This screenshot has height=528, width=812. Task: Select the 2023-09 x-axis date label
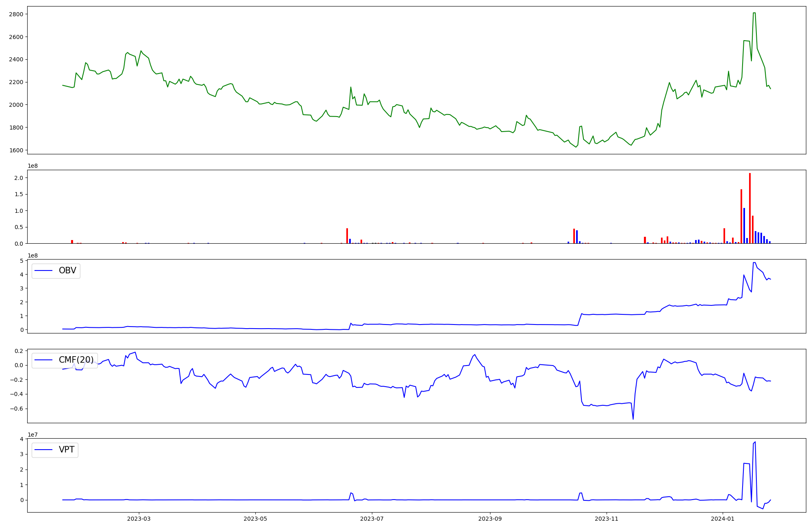(x=490, y=519)
